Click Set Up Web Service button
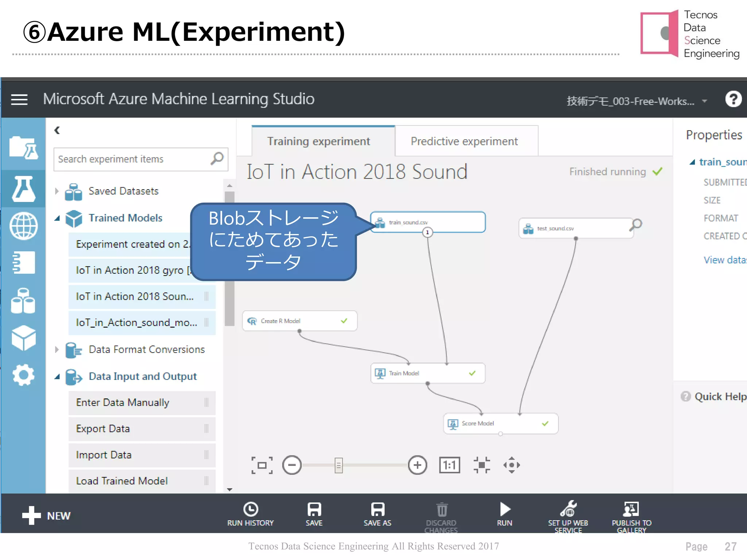Viewport: 747px width, 560px height. pos(568,517)
